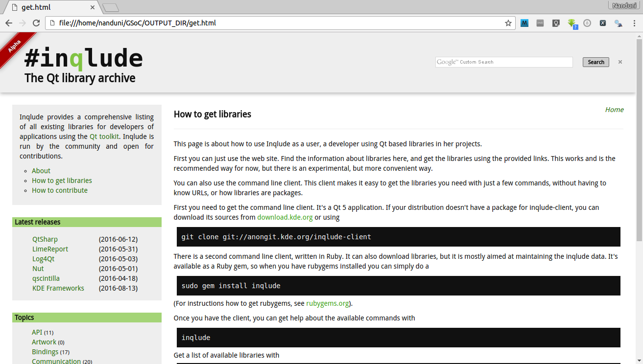Open a new browser tab
Image resolution: width=643 pixels, height=364 pixels.
(111, 7)
